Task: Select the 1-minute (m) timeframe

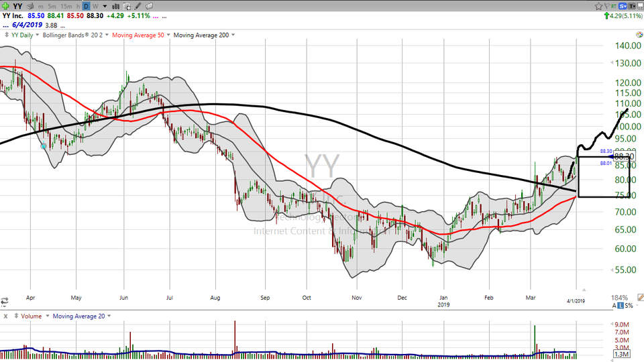Action: [40, 7]
